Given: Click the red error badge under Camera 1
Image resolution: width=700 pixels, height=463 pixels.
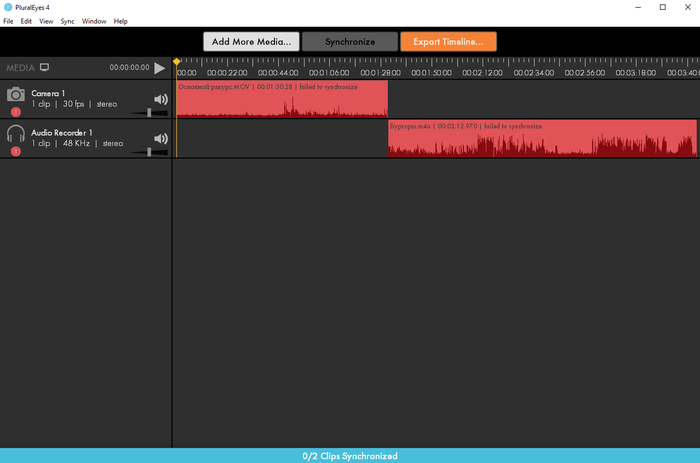Looking at the screenshot, I should [x=16, y=112].
